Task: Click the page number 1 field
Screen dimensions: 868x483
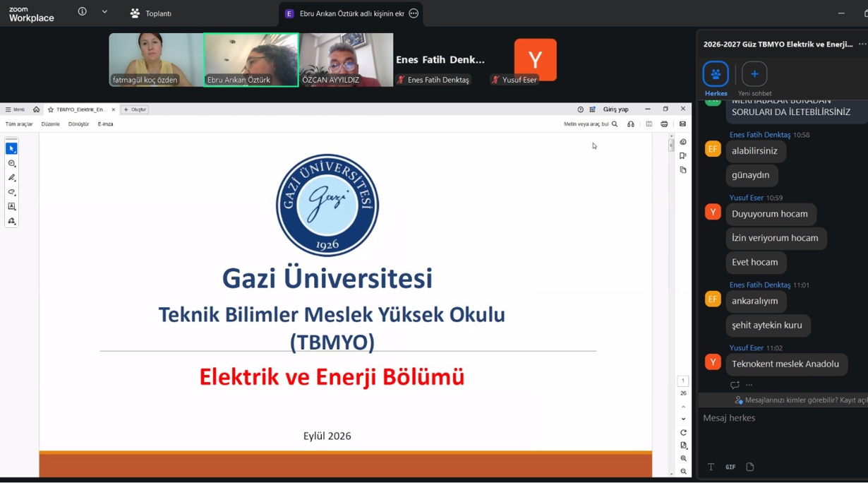Action: 683,381
